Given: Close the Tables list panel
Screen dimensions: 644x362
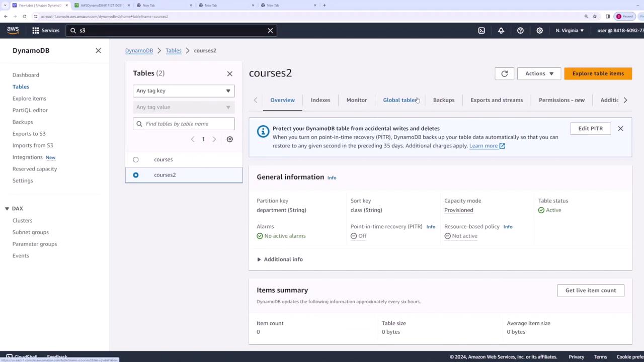Looking at the screenshot, I should [x=229, y=73].
